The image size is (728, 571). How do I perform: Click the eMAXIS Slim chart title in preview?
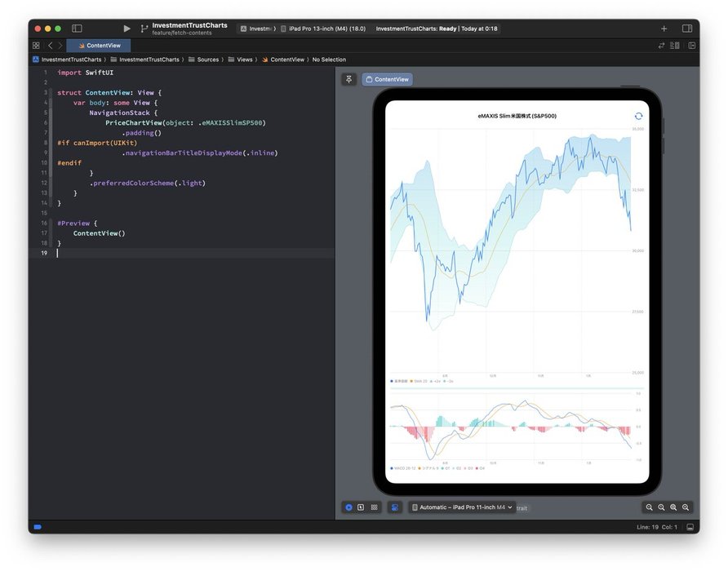(517, 116)
